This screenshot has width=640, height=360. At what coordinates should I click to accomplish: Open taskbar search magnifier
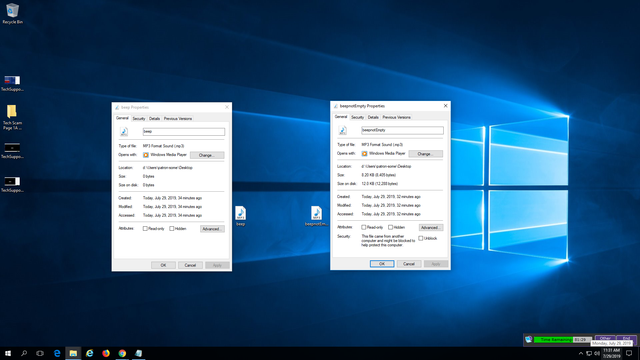tap(24, 353)
